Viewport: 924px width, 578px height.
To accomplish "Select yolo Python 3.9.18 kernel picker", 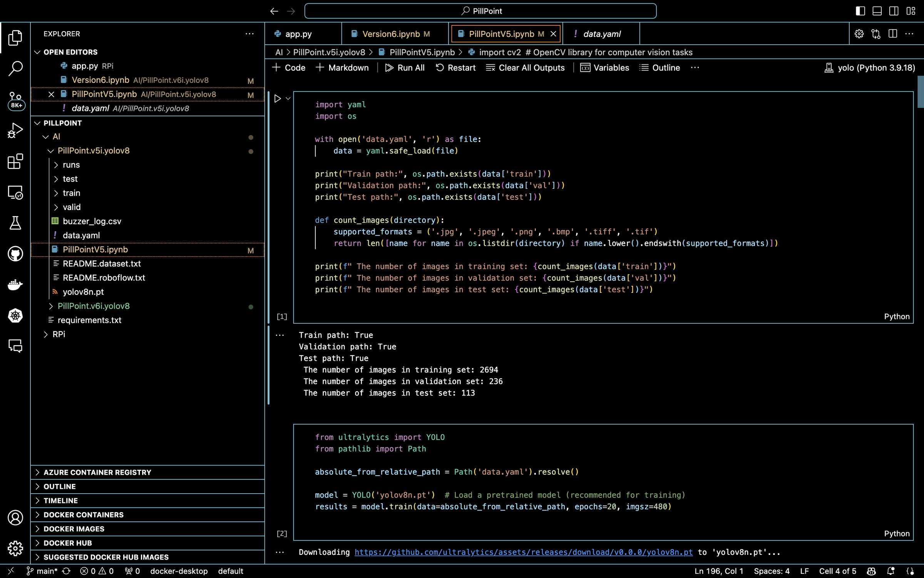I will (870, 68).
